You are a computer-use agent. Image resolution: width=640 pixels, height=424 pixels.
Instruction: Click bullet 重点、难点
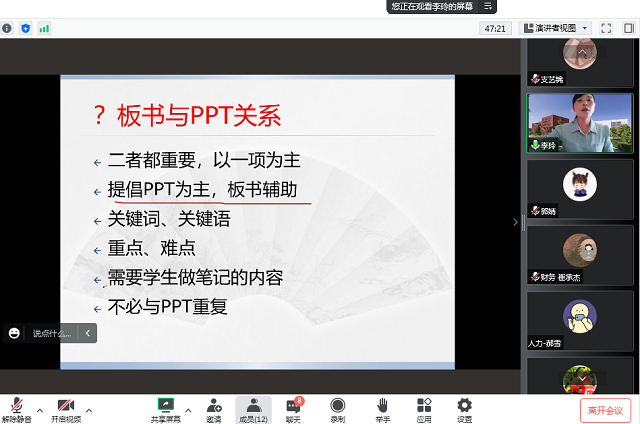click(x=151, y=248)
